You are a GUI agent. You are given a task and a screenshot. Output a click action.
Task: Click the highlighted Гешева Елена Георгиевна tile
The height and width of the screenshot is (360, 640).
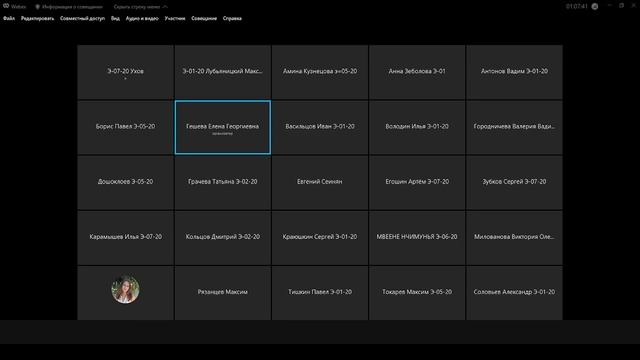click(222, 127)
